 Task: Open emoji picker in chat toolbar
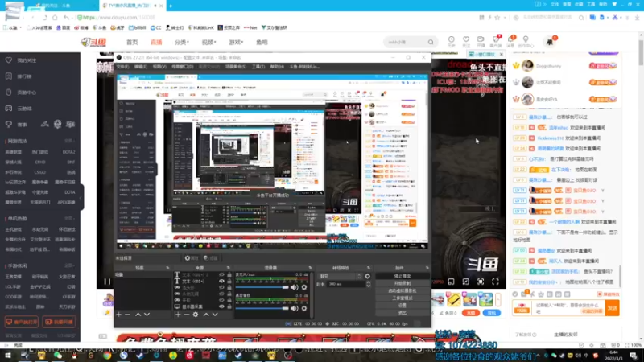pyautogui.click(x=515, y=294)
